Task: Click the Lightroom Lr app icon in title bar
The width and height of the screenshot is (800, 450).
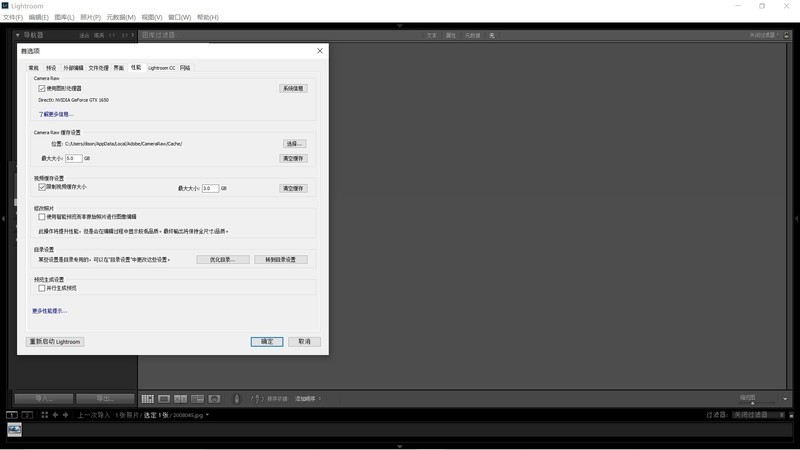Action: [5, 6]
